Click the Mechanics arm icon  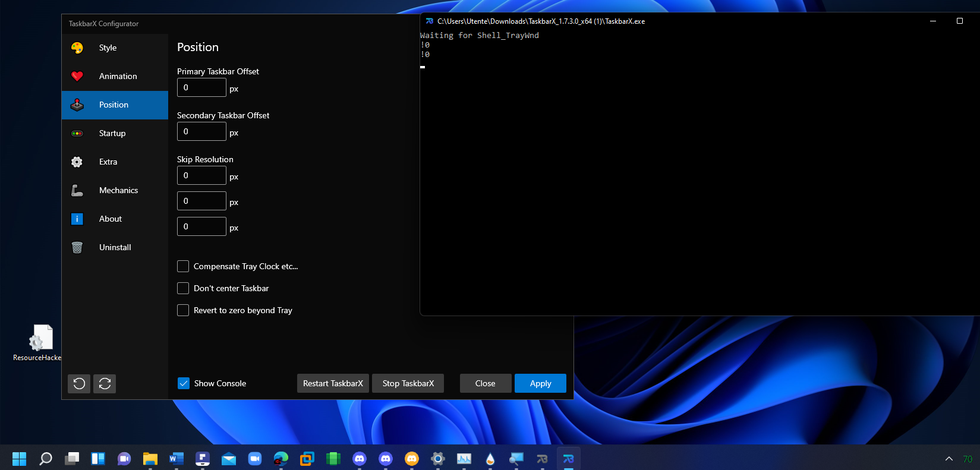pyautogui.click(x=77, y=190)
